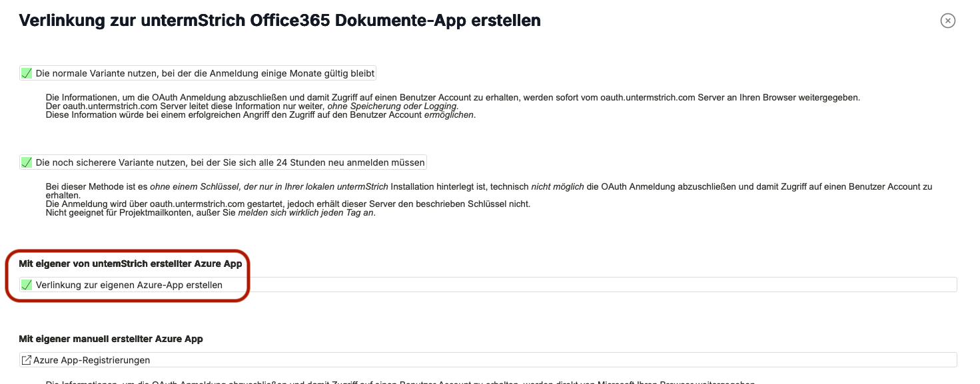The image size is (980, 384).
Task: Choose the 24 Stunden sicherere Variante
Action: pos(230,162)
